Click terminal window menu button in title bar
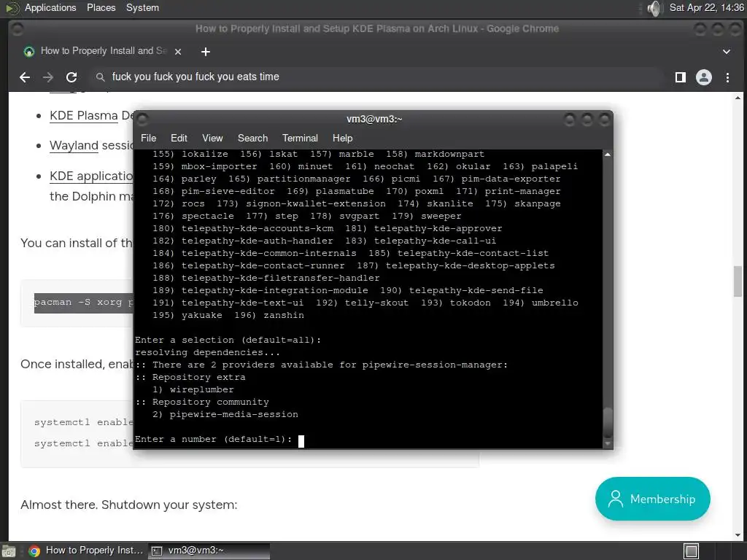The width and height of the screenshot is (747, 560). tap(142, 119)
